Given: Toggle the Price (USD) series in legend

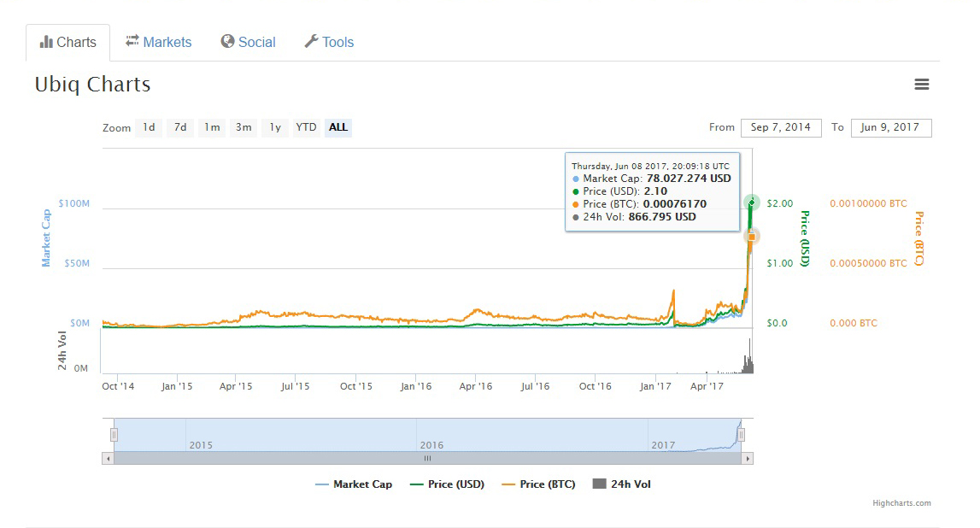Looking at the screenshot, I should [447, 484].
